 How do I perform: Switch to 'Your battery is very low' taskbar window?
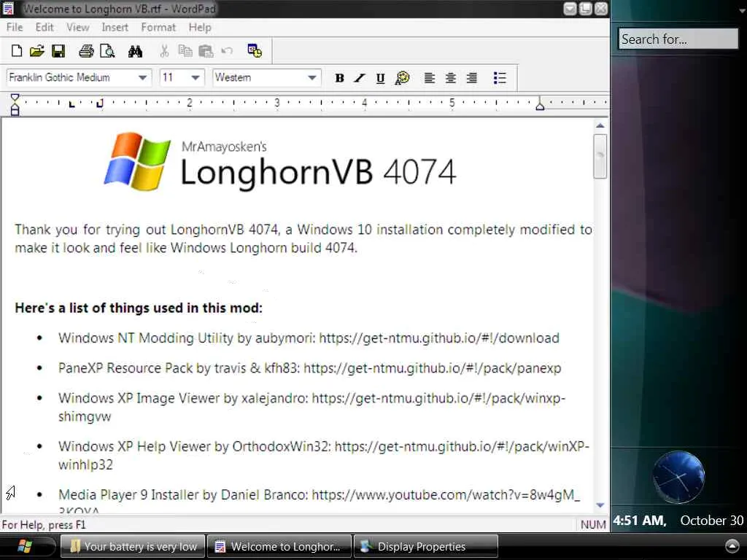(133, 546)
